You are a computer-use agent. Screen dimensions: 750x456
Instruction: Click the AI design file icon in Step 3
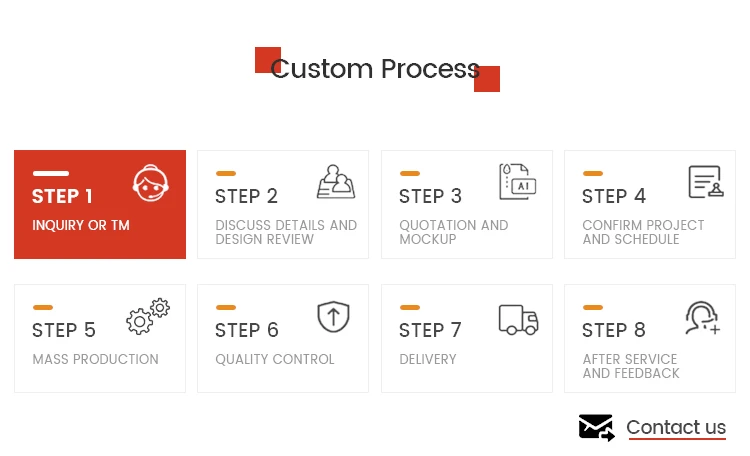pos(518,182)
